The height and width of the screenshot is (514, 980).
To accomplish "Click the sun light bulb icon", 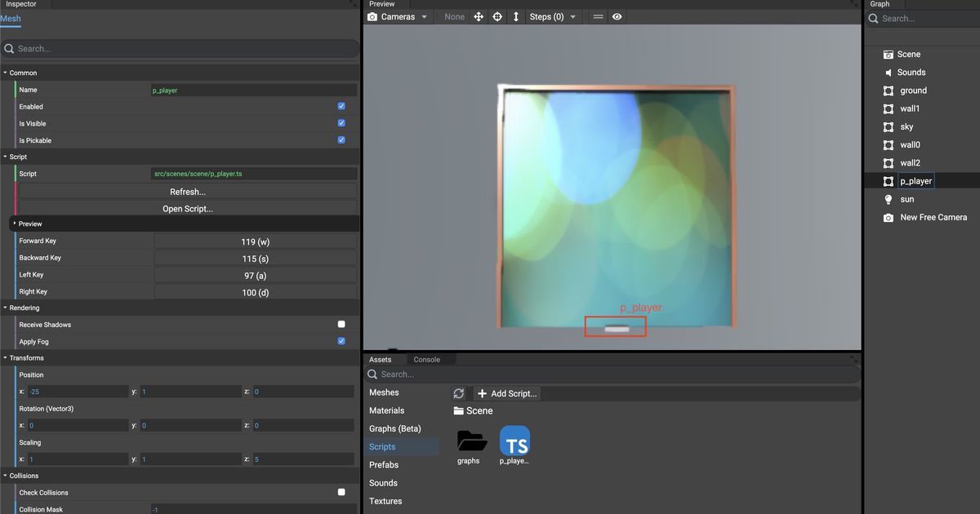I will pos(888,198).
